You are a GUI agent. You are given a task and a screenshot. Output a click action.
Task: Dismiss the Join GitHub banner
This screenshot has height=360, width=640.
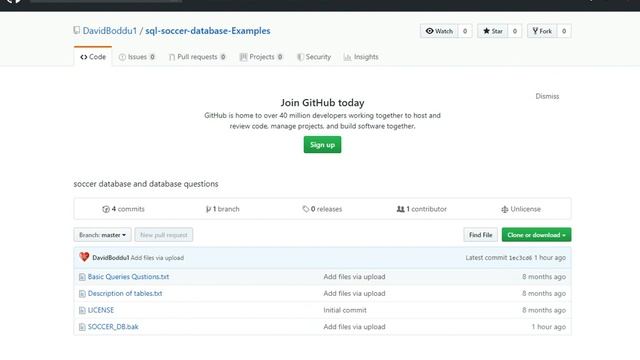click(547, 96)
